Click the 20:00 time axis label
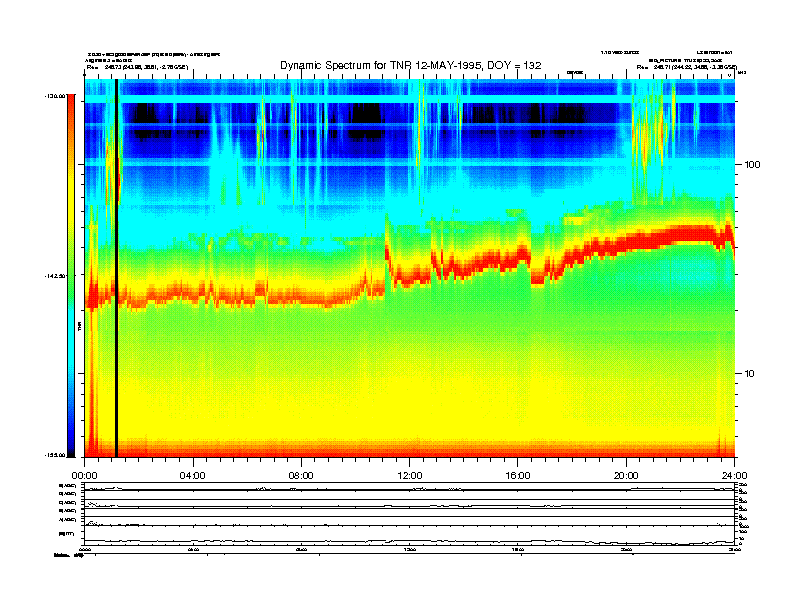The image size is (792, 612). click(626, 475)
